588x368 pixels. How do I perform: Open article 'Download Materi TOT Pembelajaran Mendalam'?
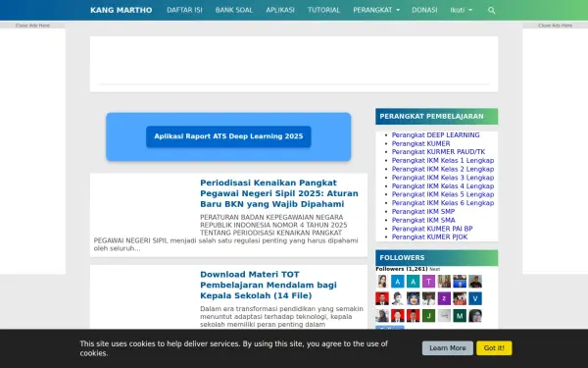click(x=269, y=285)
